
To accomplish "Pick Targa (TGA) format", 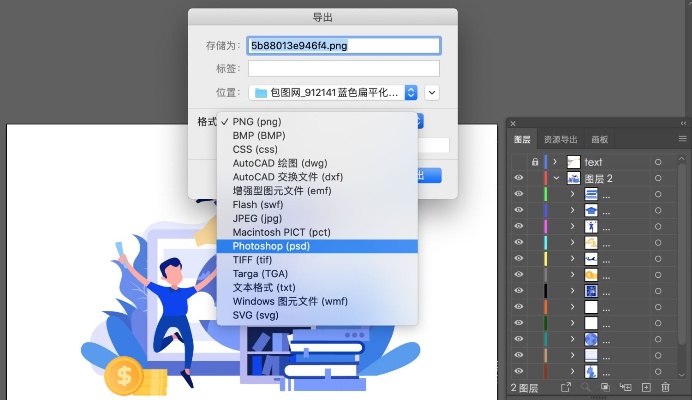I will [317, 274].
